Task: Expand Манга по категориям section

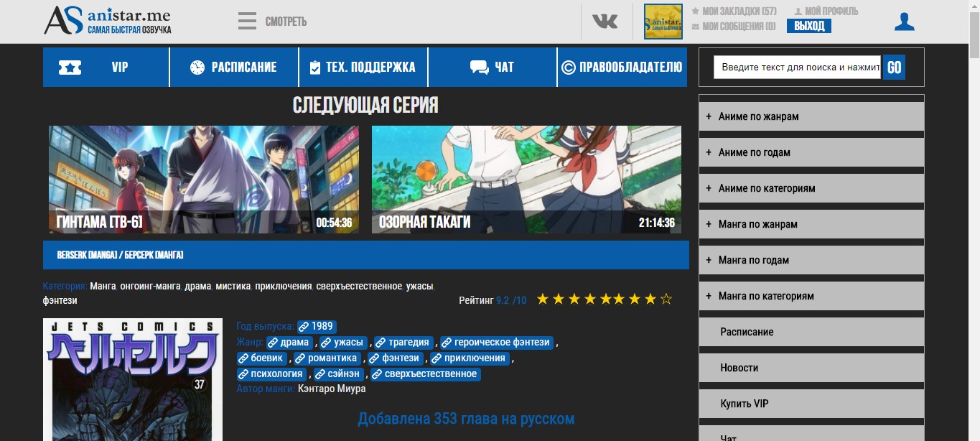Action: [x=811, y=296]
